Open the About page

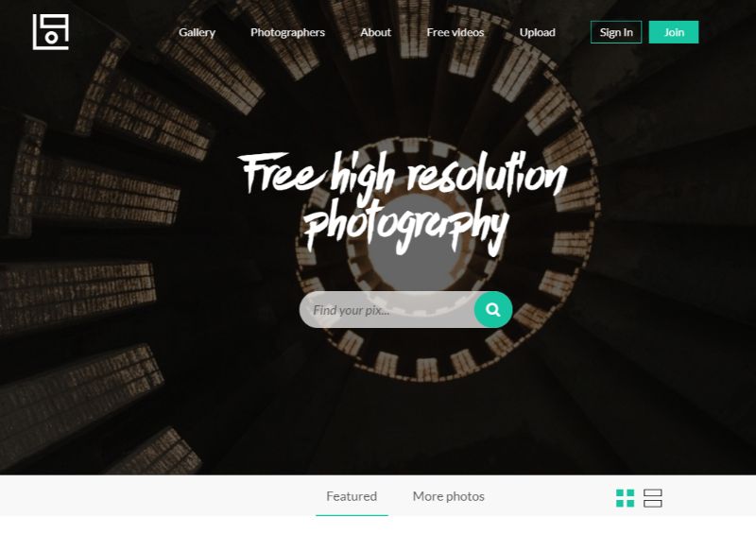[x=375, y=32]
